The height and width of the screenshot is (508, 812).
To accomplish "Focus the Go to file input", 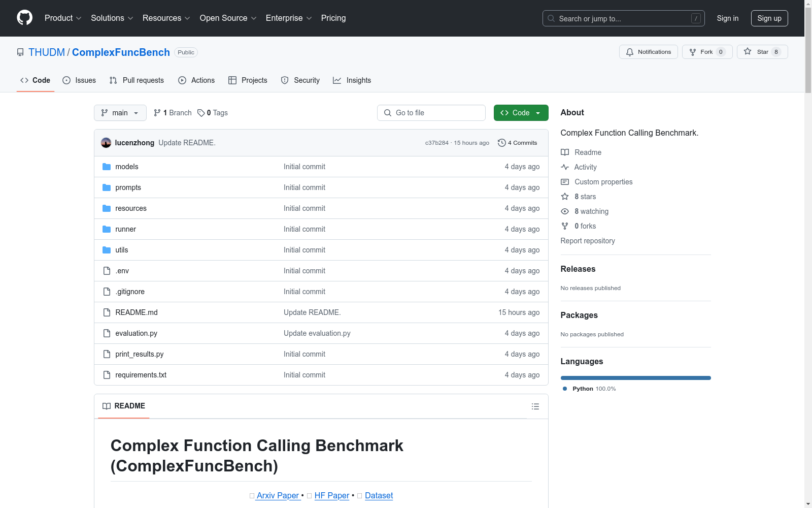I will point(431,113).
